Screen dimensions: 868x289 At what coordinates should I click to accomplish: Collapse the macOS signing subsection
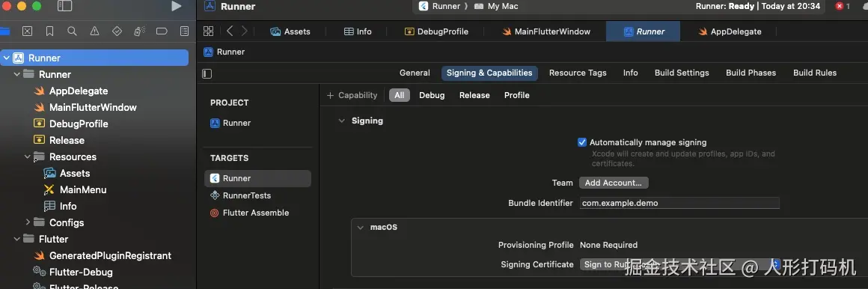pos(360,228)
